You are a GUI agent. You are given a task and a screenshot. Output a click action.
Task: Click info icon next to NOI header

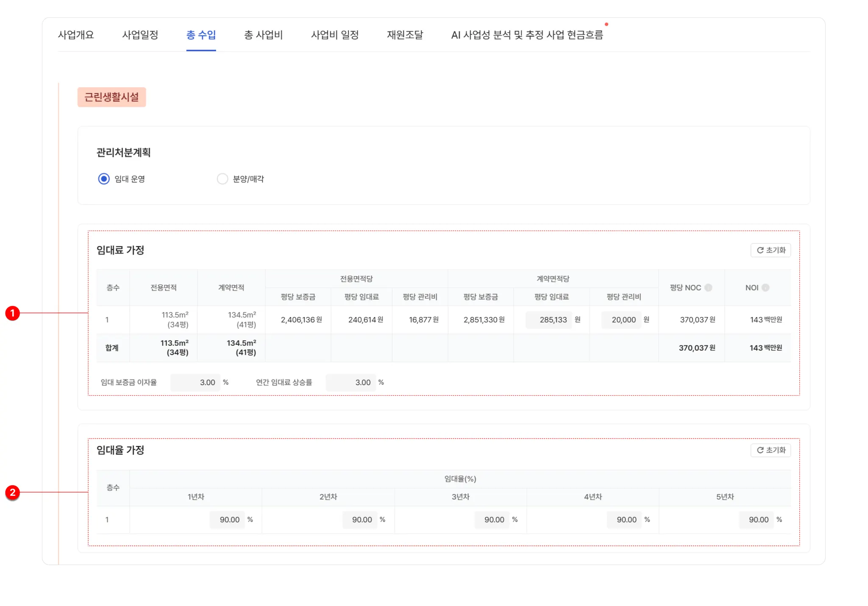(765, 288)
